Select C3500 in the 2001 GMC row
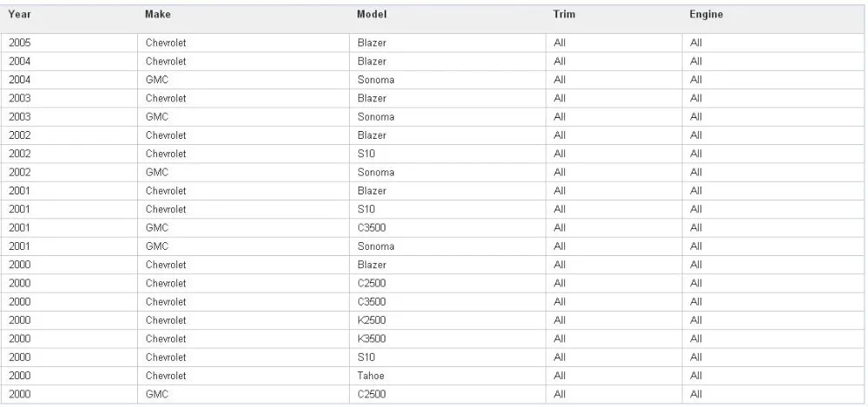Screen dimensions: 868x407 coord(372,227)
